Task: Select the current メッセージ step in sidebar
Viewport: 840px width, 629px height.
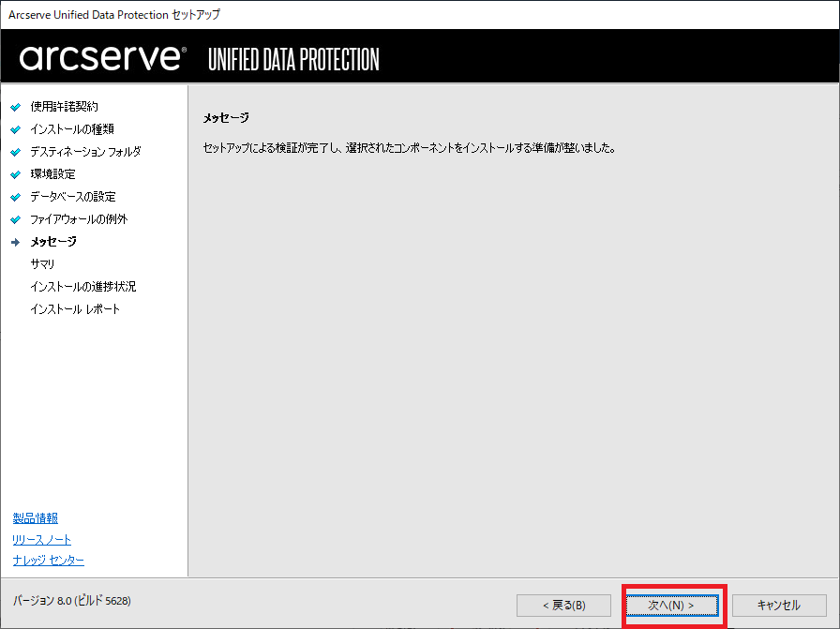Action: [x=53, y=242]
